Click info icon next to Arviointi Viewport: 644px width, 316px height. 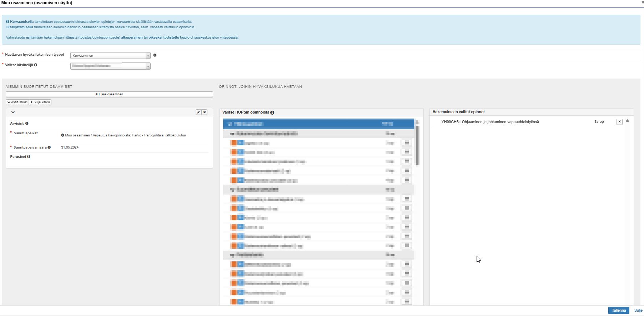27,124
